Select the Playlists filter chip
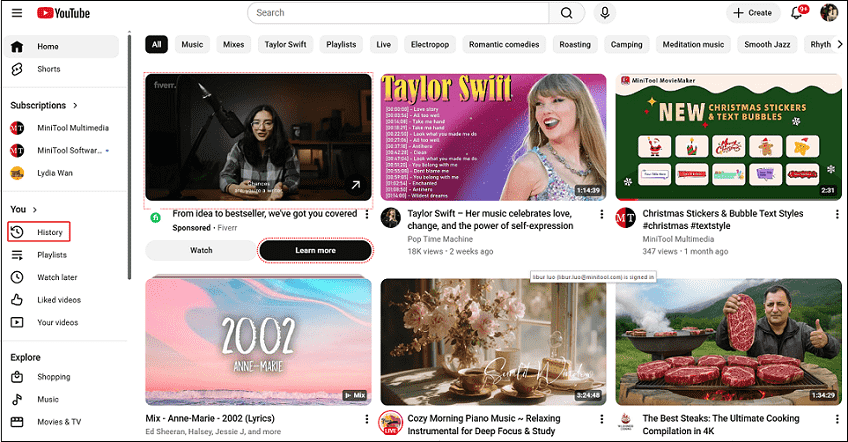848x442 pixels. pyautogui.click(x=341, y=44)
